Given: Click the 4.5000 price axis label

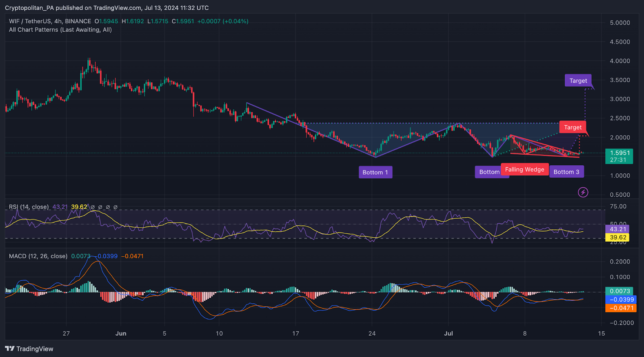Looking at the screenshot, I should pyautogui.click(x=620, y=42).
